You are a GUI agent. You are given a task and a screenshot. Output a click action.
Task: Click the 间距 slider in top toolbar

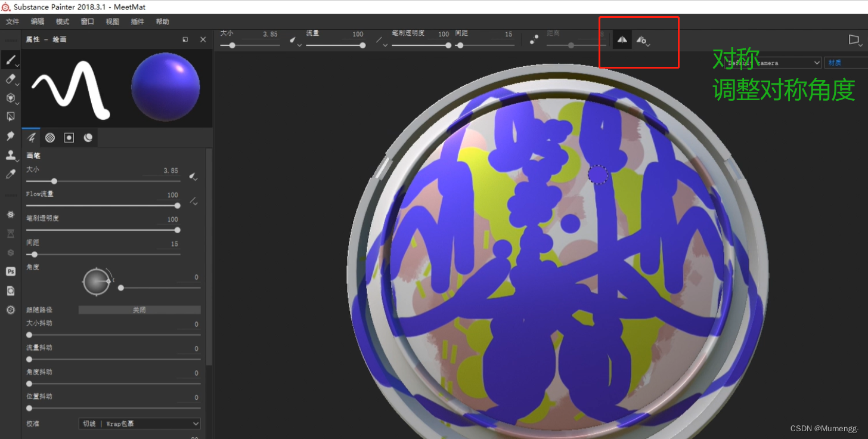(x=485, y=45)
